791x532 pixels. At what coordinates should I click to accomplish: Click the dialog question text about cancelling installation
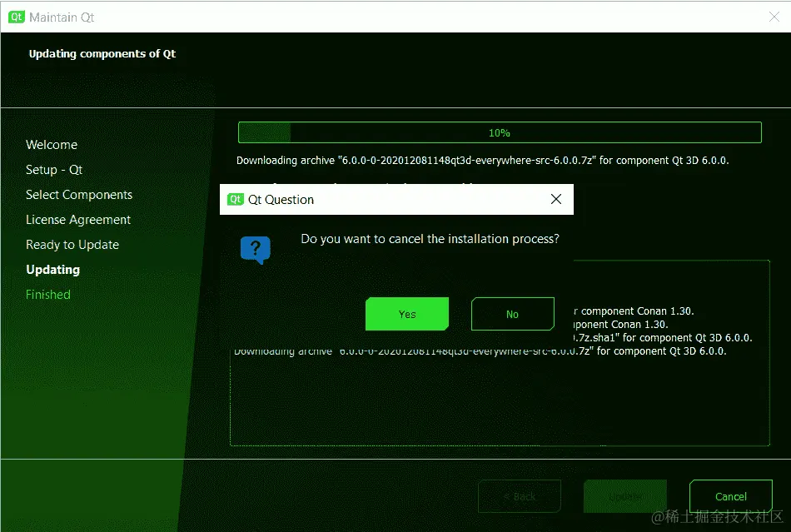(x=430, y=238)
